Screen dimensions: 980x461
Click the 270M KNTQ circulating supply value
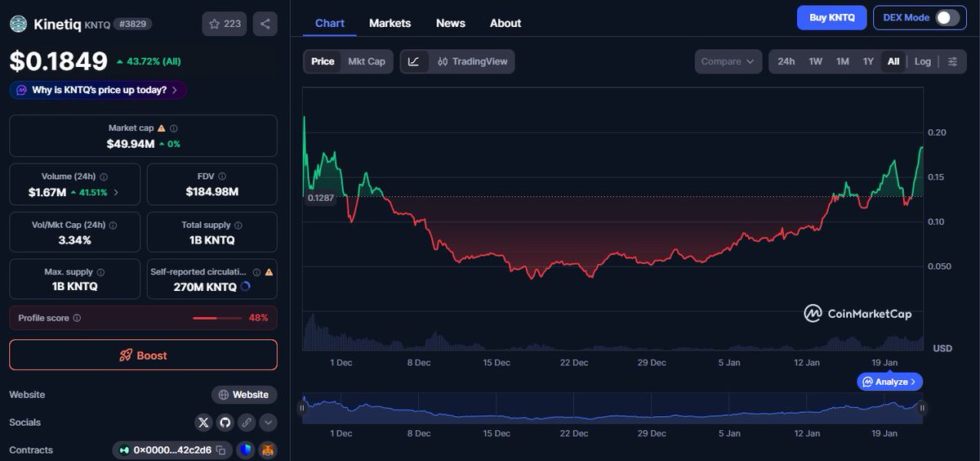(x=205, y=287)
